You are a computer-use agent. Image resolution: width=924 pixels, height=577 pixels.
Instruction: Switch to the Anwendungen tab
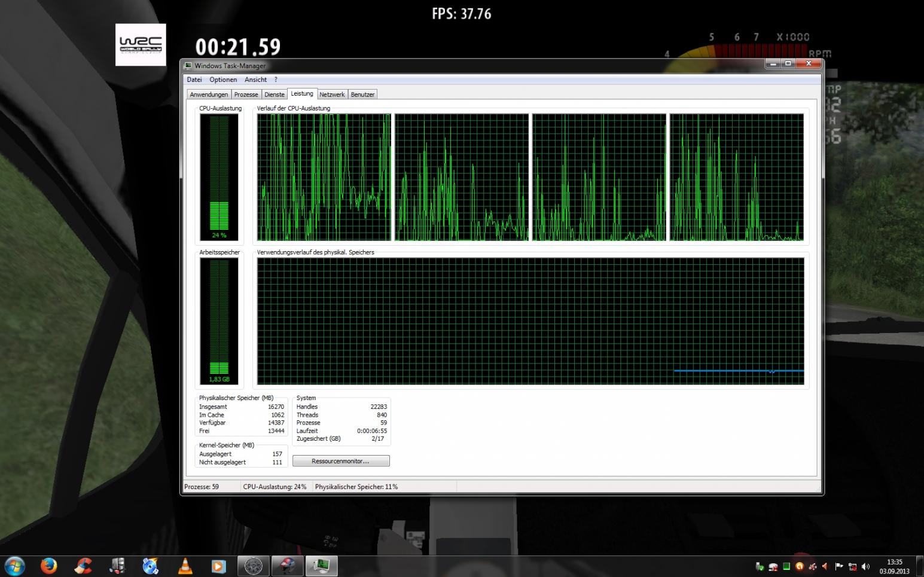tap(209, 94)
